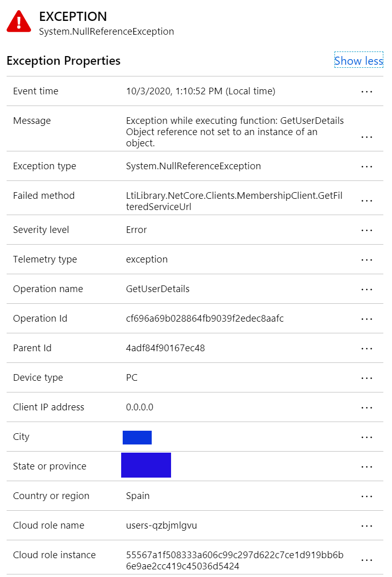
Task: Open the ellipsis menu for Cloud role name
Action: pos(367,526)
